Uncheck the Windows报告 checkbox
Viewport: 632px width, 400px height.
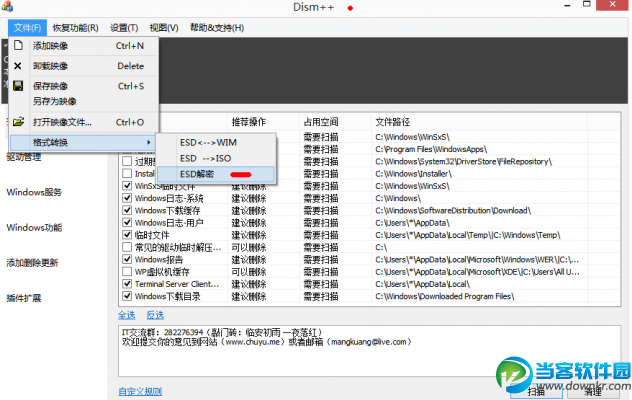coord(127,259)
